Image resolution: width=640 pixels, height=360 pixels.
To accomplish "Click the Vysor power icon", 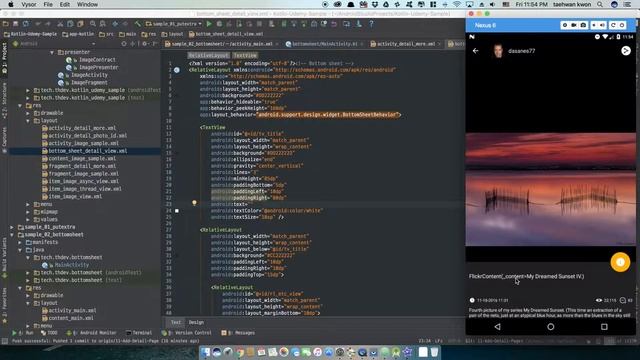I will 622,25.
